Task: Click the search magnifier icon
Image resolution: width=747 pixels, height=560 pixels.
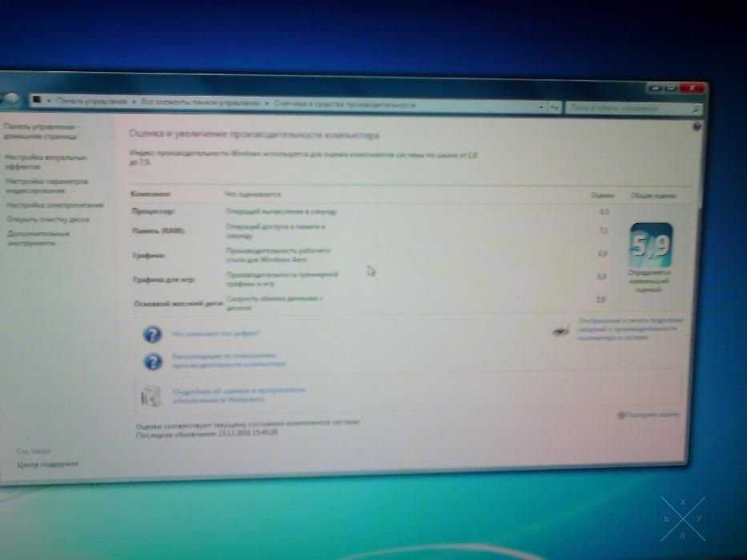Action: (695, 110)
